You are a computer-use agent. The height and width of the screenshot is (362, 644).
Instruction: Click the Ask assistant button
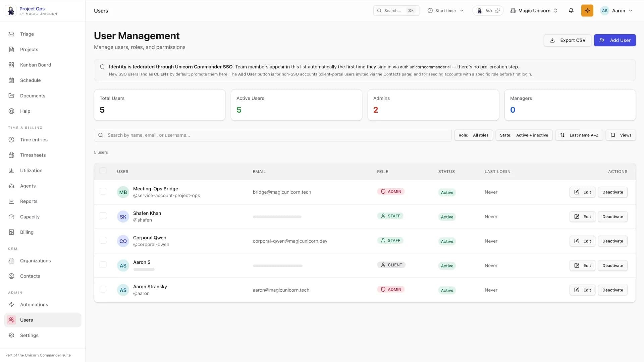click(488, 11)
